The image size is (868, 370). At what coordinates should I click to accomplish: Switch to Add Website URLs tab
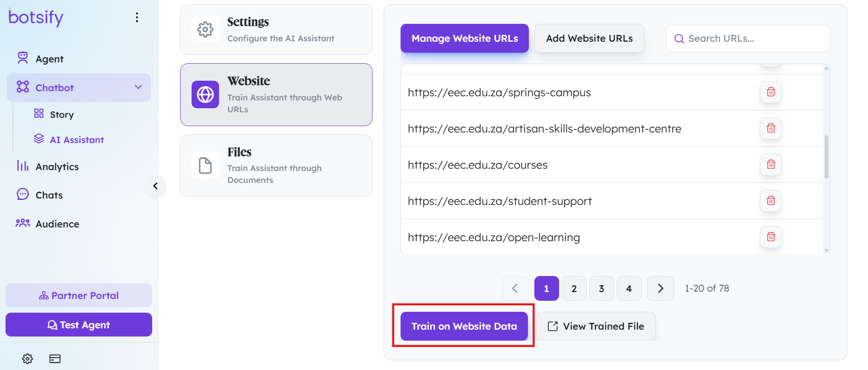[x=589, y=39]
